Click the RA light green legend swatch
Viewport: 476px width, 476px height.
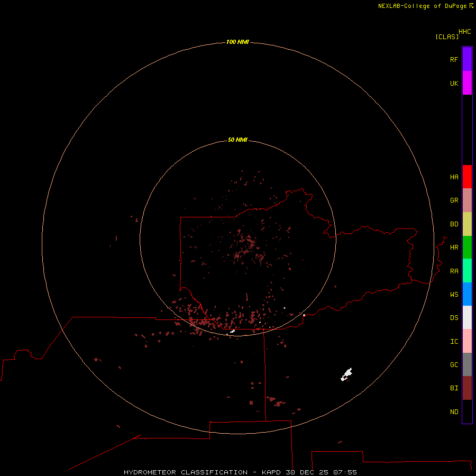coord(467,271)
